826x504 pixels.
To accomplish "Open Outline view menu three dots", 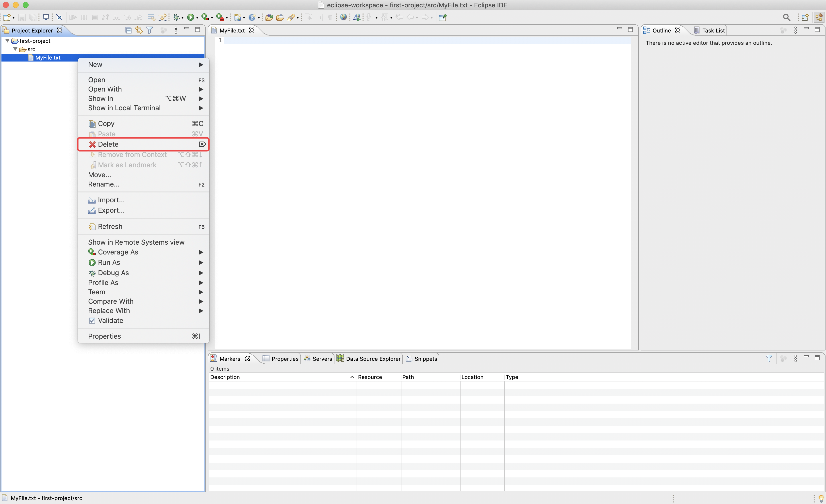I will point(795,30).
